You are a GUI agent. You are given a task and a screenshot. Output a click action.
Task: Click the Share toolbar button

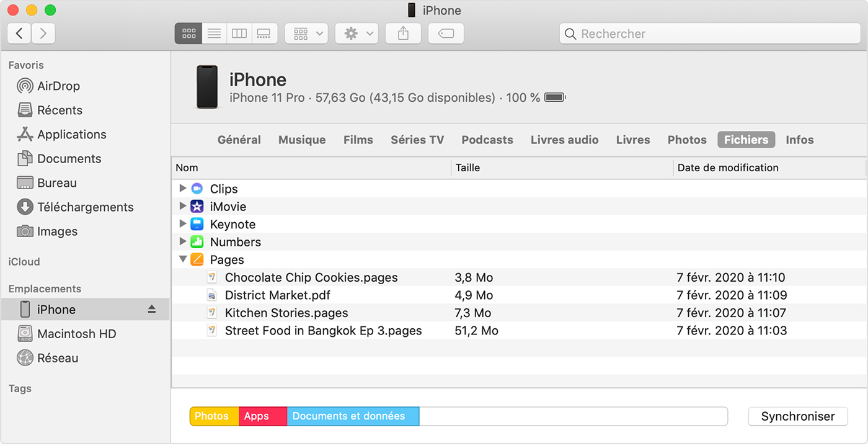[403, 34]
